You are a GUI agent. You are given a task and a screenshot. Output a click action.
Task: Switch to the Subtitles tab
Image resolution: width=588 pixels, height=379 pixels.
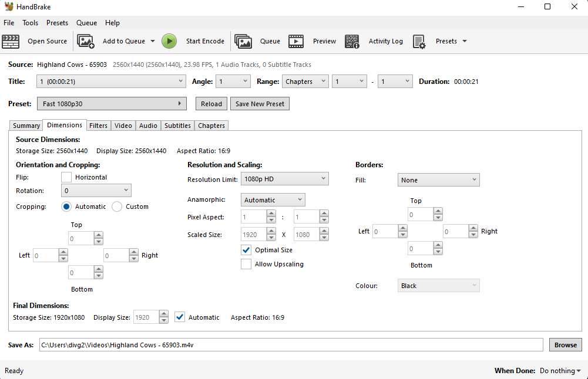[x=178, y=126]
